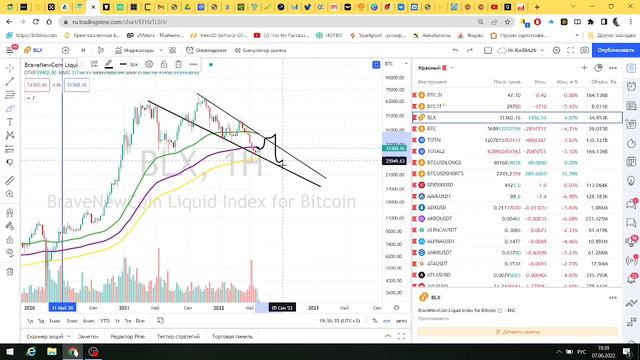
Task: Open the patterns tool group
Action: (10, 135)
